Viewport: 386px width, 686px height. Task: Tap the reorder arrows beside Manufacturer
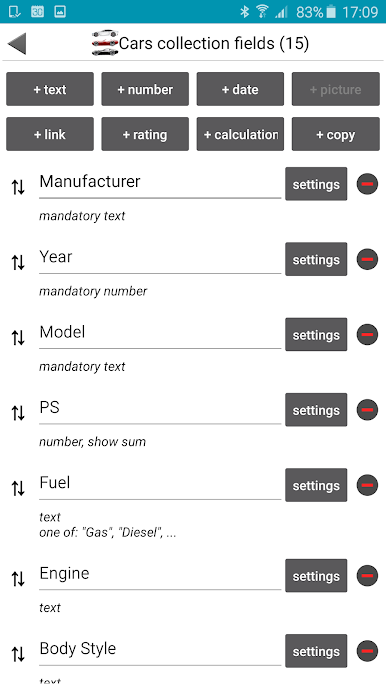18,187
